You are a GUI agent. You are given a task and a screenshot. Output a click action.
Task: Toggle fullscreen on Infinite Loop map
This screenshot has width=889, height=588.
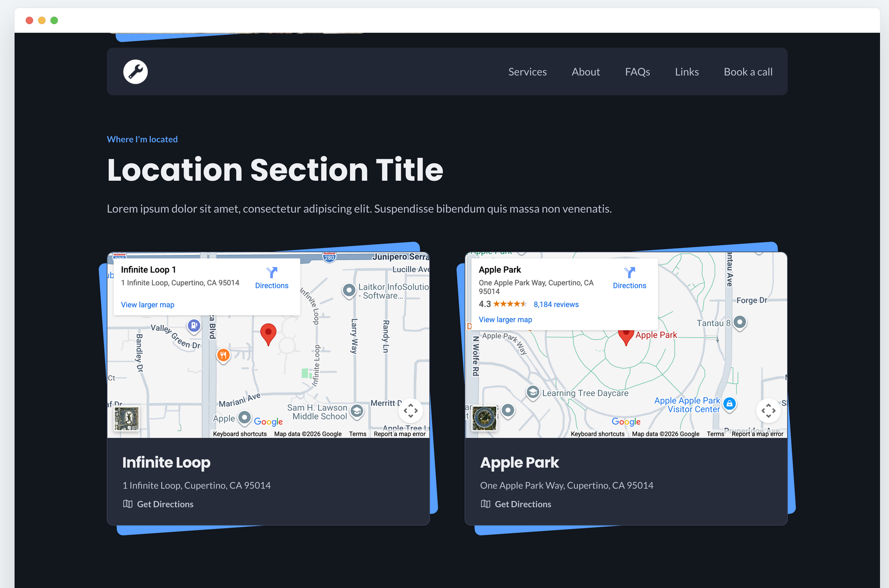click(x=410, y=410)
